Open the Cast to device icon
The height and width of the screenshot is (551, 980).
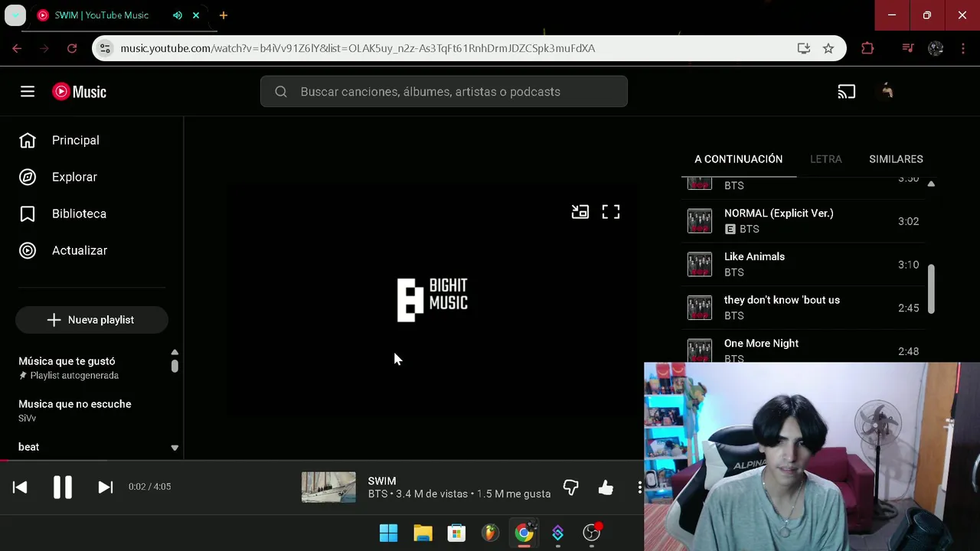coord(846,92)
